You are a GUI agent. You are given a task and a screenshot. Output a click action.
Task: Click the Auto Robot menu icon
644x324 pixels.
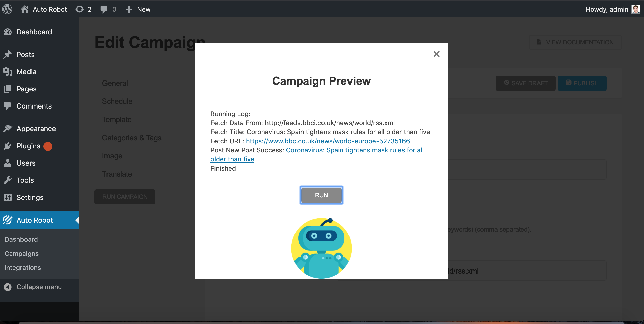pyautogui.click(x=8, y=220)
